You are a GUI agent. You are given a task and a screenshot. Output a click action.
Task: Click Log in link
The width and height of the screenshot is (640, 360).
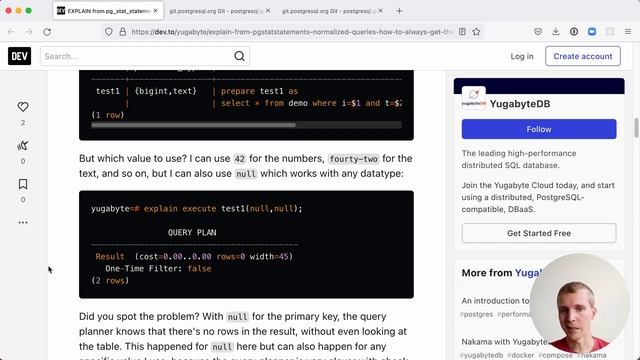(522, 56)
